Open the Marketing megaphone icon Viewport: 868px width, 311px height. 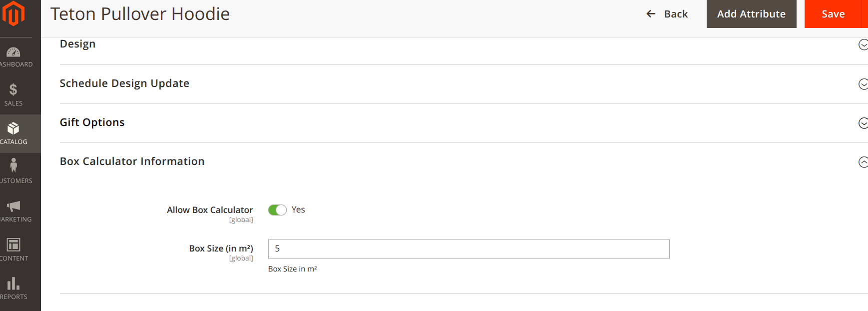pos(13,206)
